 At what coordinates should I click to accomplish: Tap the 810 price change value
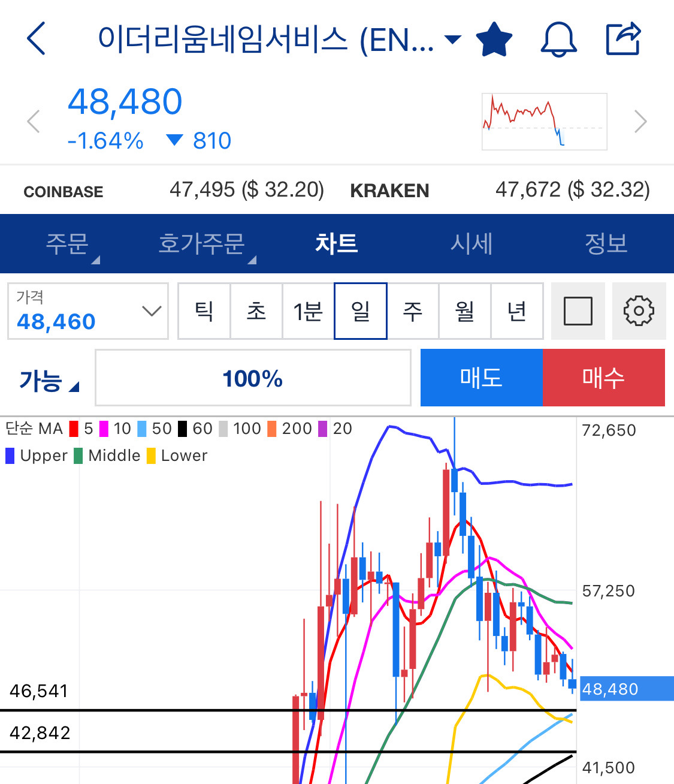pyautogui.click(x=212, y=141)
